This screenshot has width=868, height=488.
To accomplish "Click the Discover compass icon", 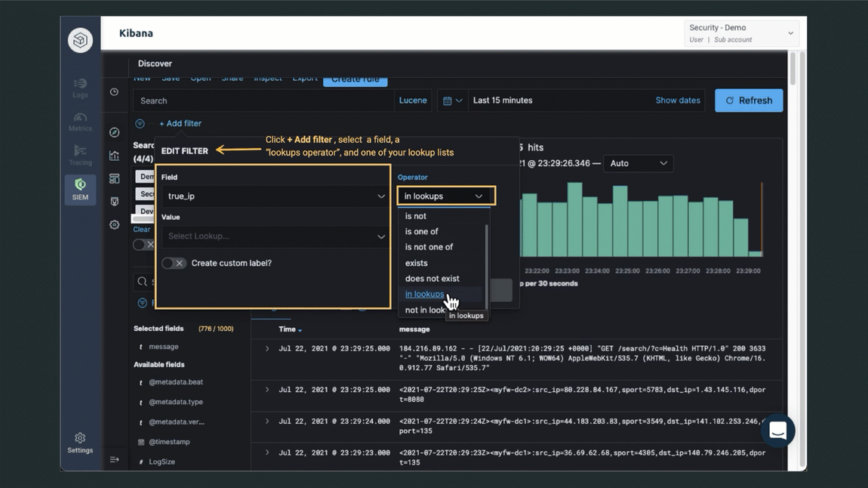I will [x=114, y=132].
